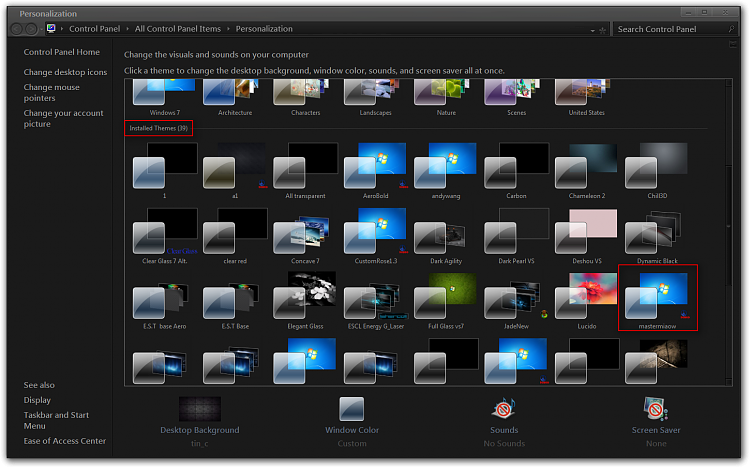This screenshot has height=468, width=750.
Task: Open Taskbar and Start Menu link
Action: 56,420
